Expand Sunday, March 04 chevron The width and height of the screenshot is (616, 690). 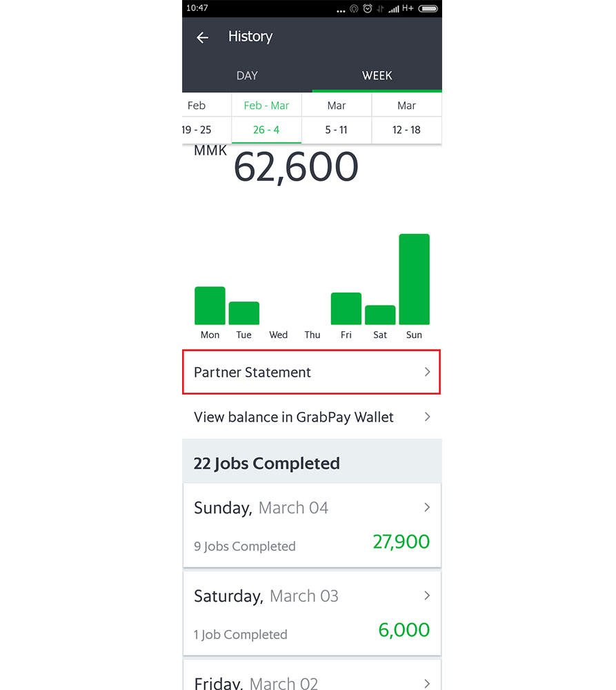[427, 508]
